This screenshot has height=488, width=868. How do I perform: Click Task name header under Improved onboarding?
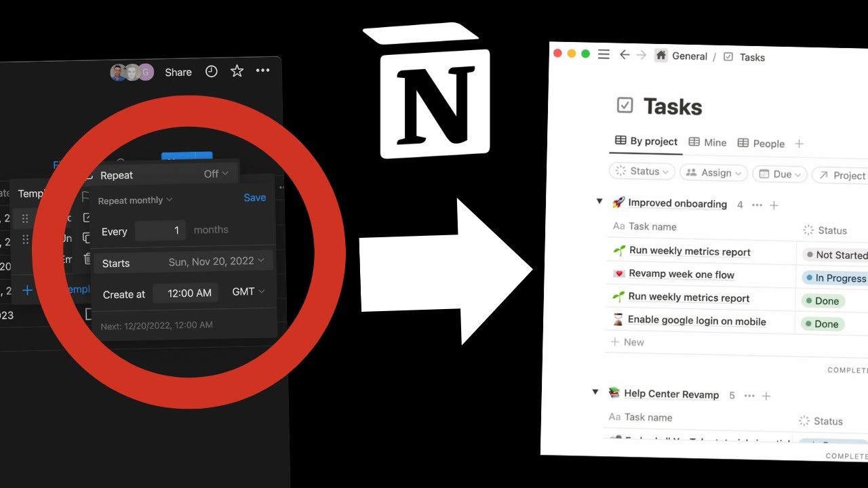pos(644,226)
